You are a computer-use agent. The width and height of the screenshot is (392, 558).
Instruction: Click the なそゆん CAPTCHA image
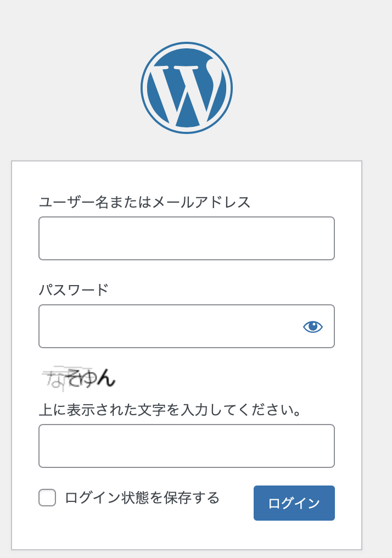coord(79,378)
